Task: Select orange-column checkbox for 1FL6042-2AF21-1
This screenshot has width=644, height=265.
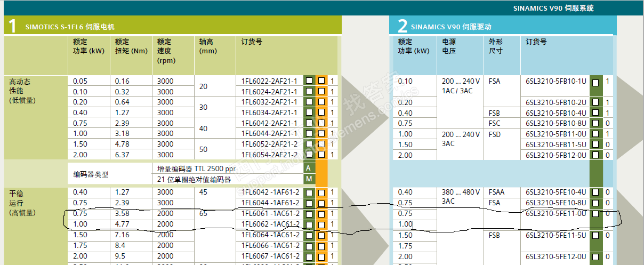Action: 321,123
